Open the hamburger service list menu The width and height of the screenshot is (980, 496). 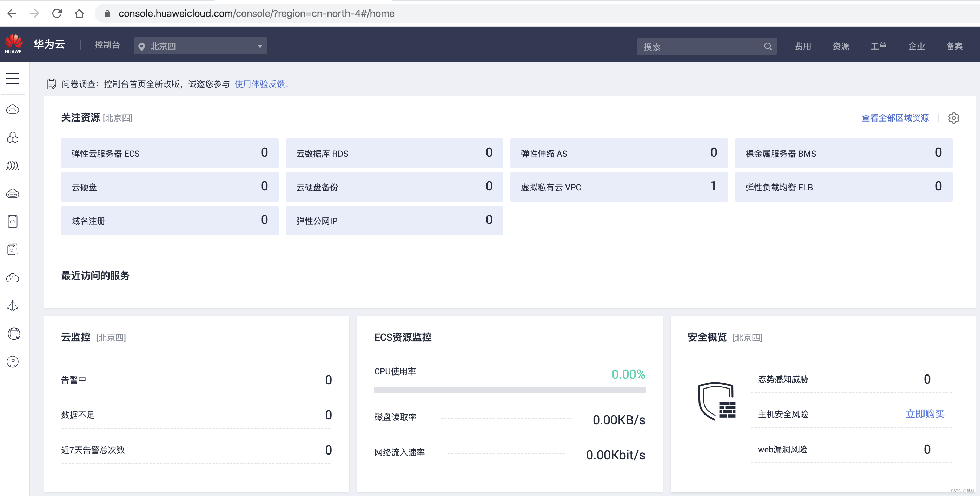click(13, 78)
